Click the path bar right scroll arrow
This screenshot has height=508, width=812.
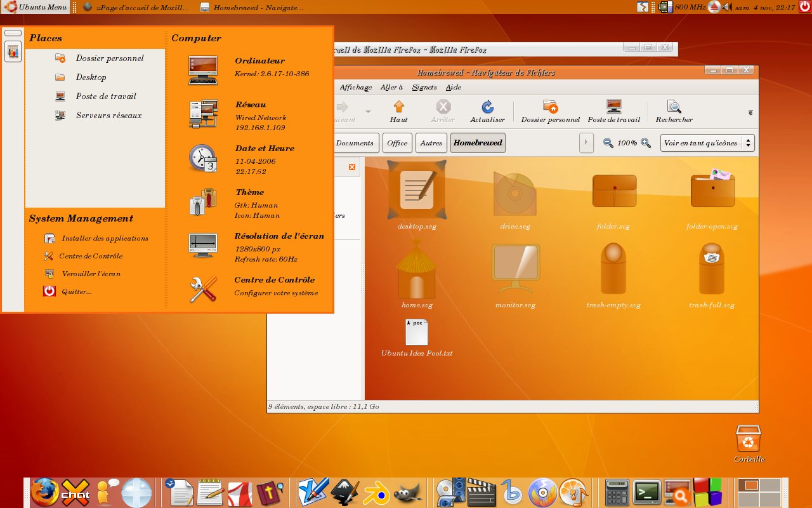(x=586, y=143)
